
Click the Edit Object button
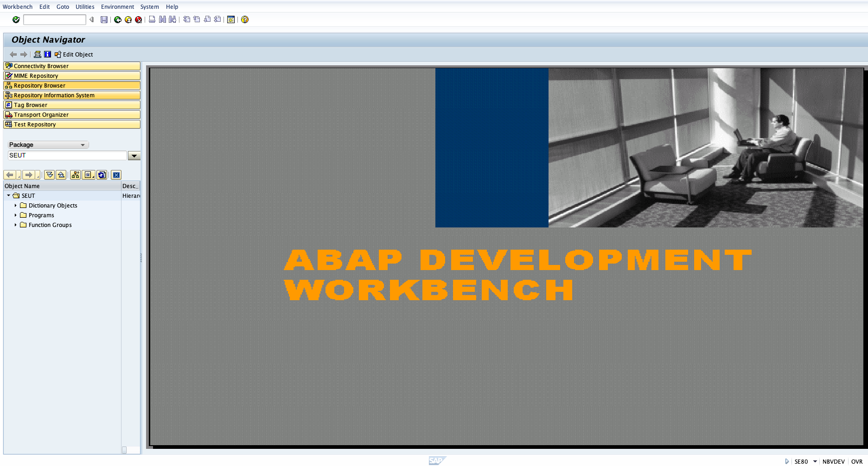coord(74,54)
